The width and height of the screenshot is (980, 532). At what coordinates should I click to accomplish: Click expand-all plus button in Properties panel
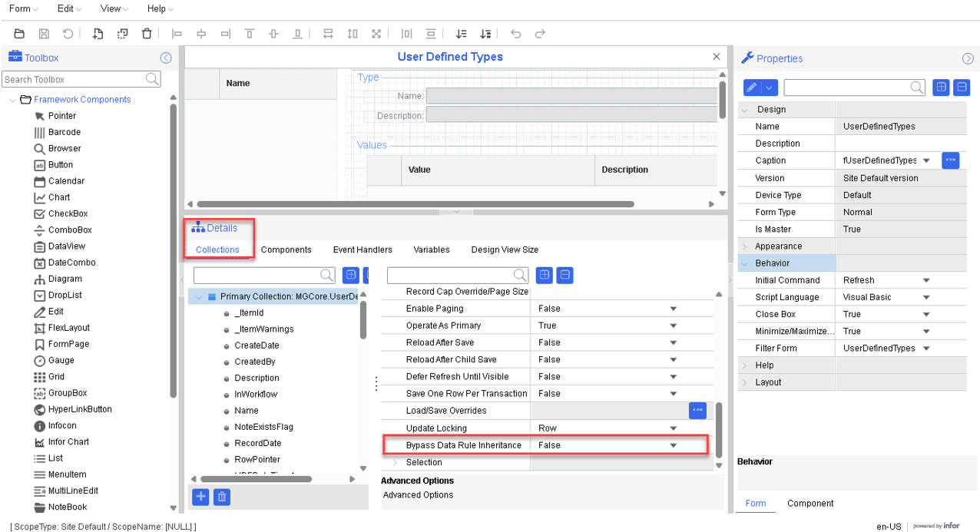coord(941,88)
